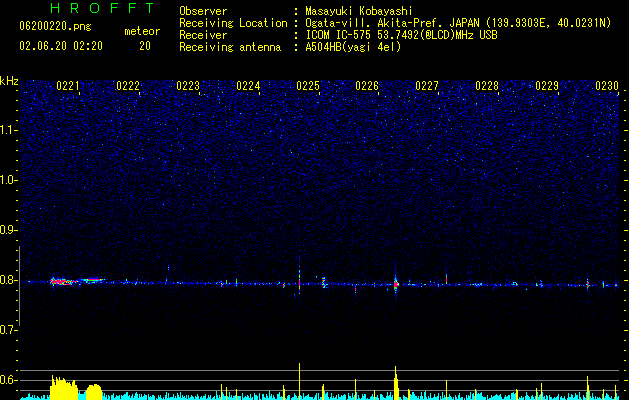629x400 pixels.
Task: Click the 0226 time marker
Action: coord(367,86)
